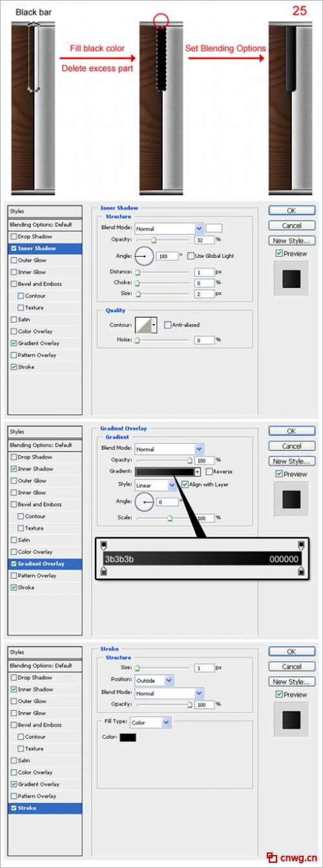This screenshot has width=323, height=868.
Task: Enable the Drop Shadow checkbox in first Styles list
Action: click(14, 237)
